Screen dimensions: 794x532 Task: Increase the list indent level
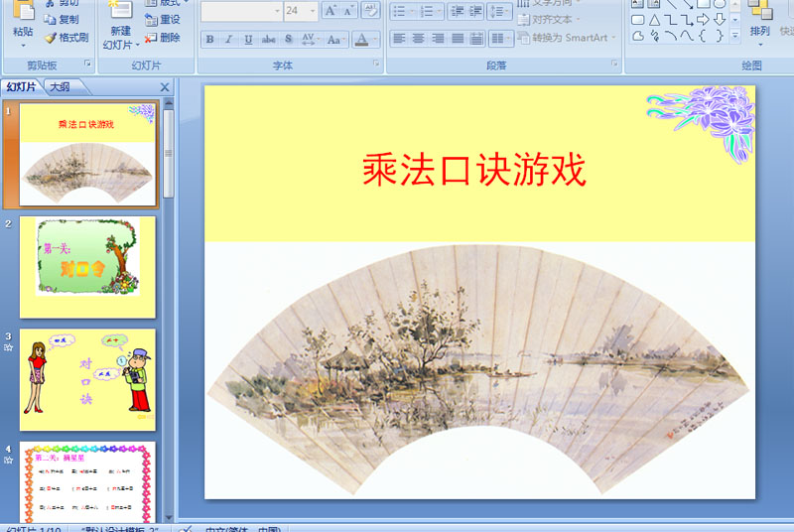[x=476, y=11]
